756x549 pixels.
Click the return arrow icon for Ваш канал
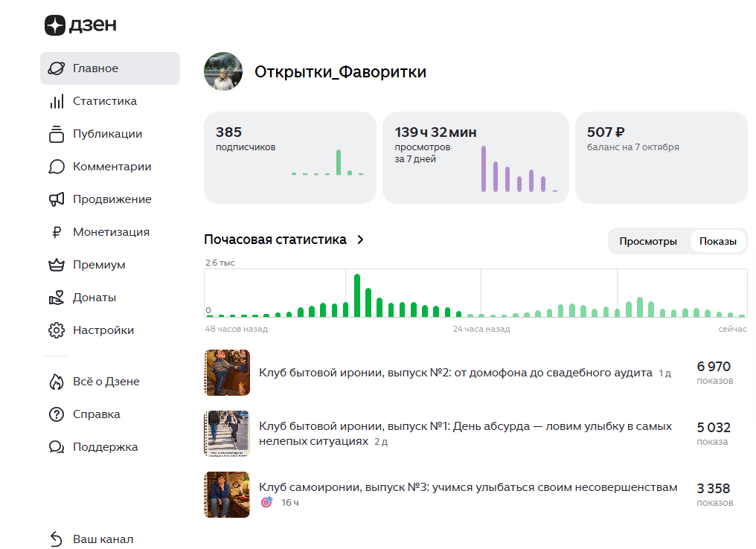point(57,539)
